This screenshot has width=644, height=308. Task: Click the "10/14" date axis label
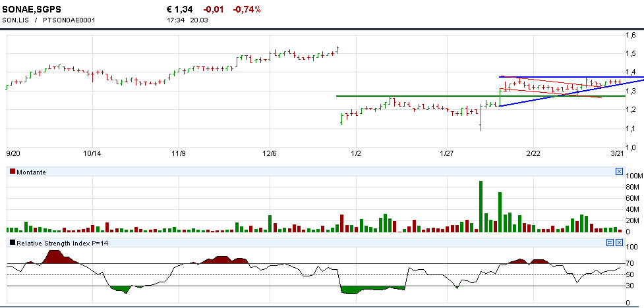tap(92, 153)
